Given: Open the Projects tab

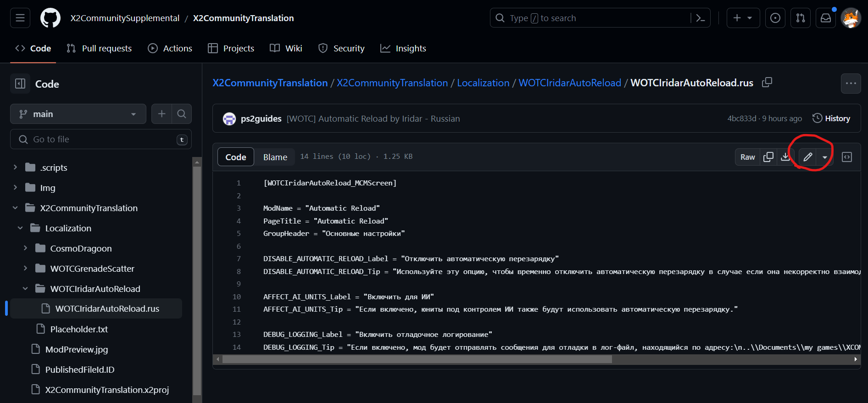Looking at the screenshot, I should coord(231,48).
